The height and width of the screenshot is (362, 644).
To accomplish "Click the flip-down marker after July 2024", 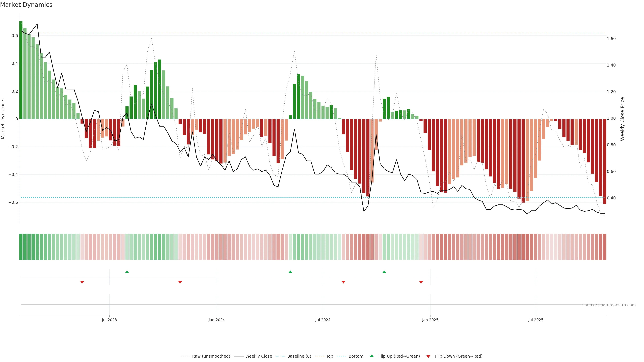I will 343,282.
